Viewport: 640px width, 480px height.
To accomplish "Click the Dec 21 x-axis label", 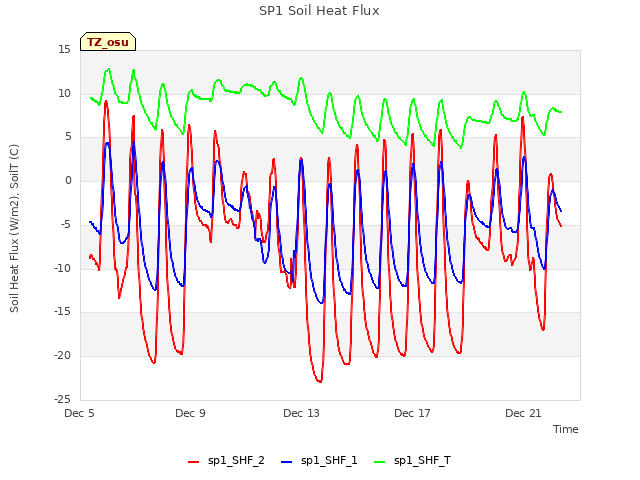I will 523,413.
